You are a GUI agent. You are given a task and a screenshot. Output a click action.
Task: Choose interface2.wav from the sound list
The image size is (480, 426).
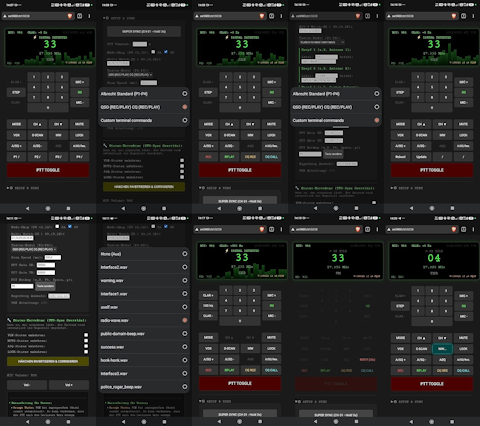pos(144,267)
